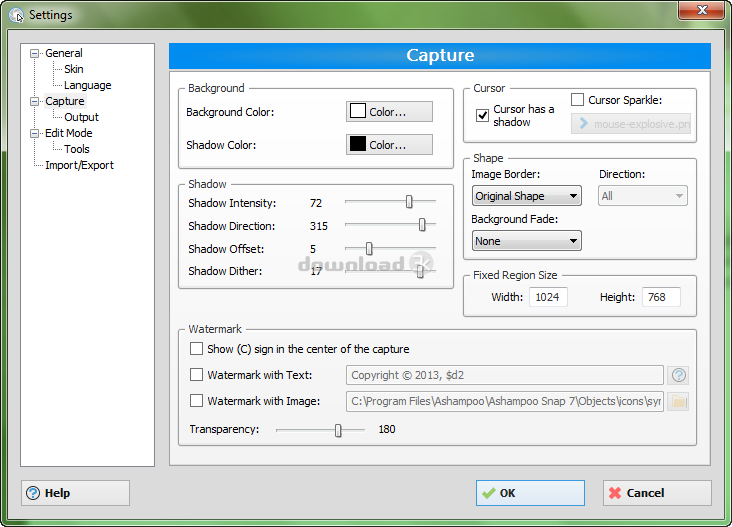Tick the Watermark with Text checkbox
The height and width of the screenshot is (527, 732).
point(196,375)
